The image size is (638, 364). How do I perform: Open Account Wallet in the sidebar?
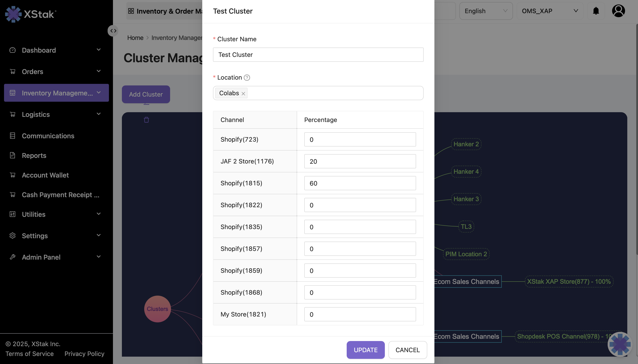coord(45,175)
